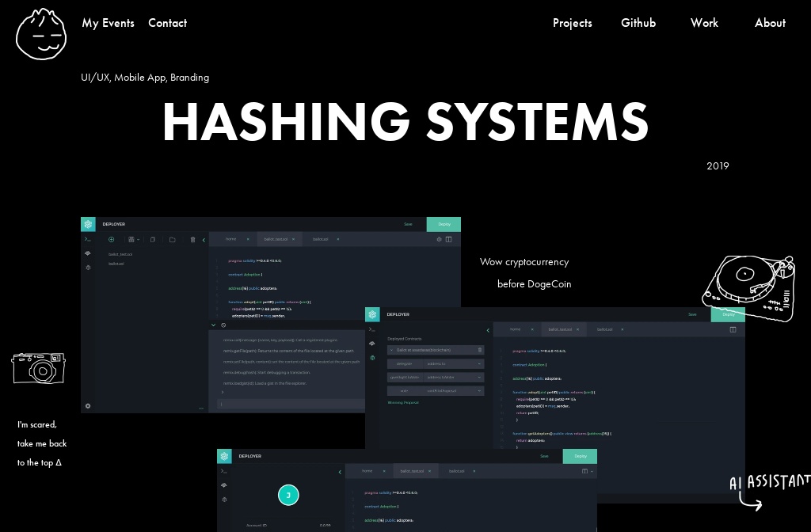Click the HASHING SYSTEMS heading
811x532 pixels.
point(405,121)
